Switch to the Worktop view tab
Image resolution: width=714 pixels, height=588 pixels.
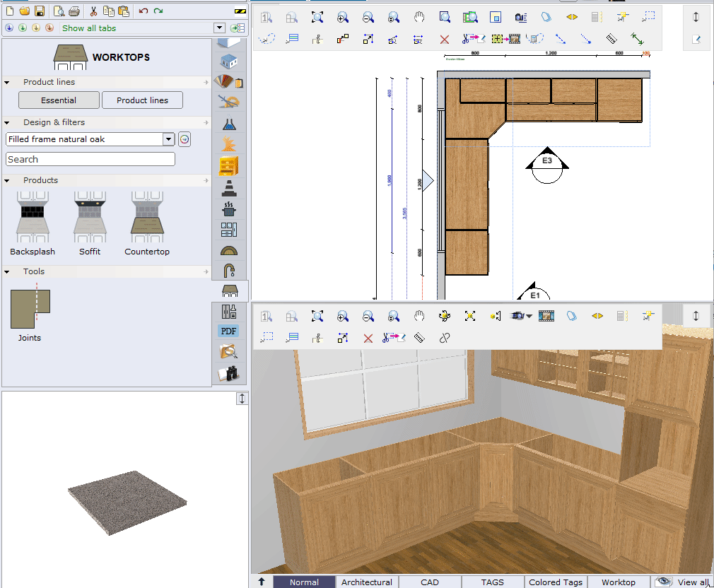click(x=619, y=582)
